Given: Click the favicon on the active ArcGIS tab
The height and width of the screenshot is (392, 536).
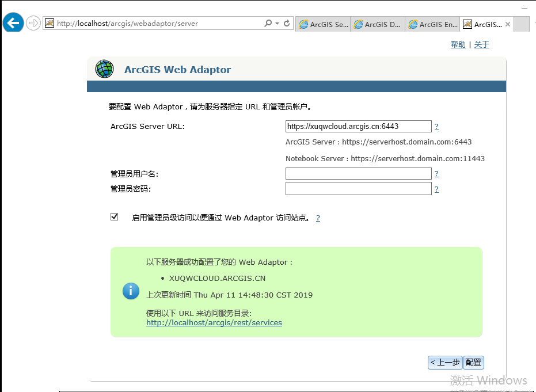Looking at the screenshot, I should click(467, 24).
